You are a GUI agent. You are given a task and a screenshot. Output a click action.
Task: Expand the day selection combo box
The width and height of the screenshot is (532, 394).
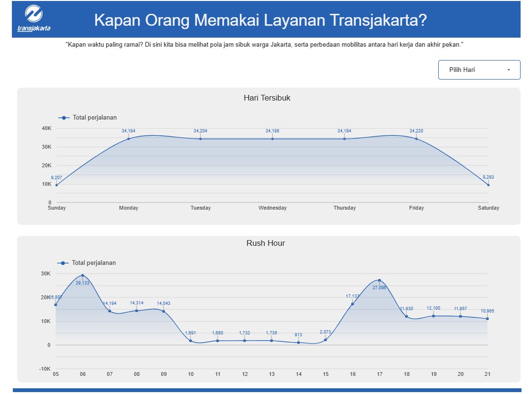479,70
